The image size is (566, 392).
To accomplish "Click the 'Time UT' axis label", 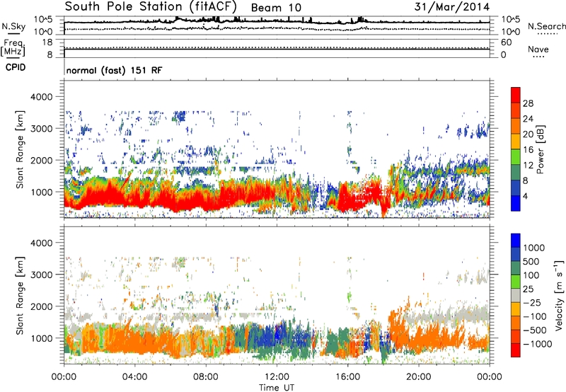I will coord(277,388).
